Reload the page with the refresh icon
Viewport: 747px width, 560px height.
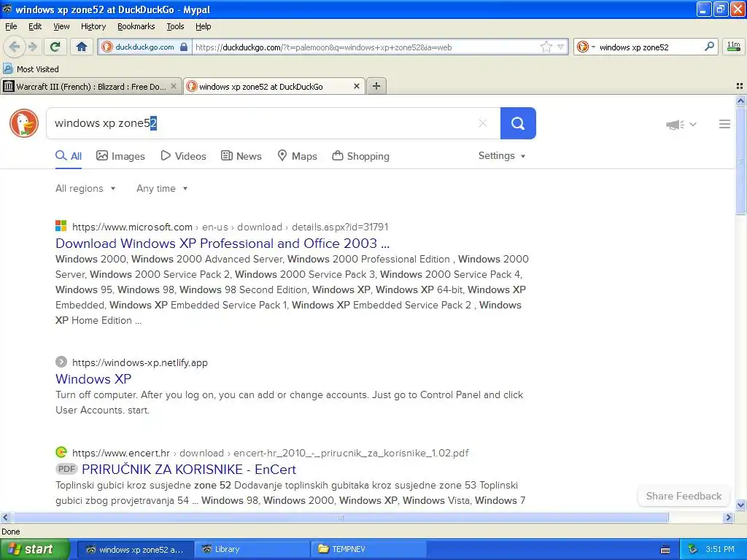(x=55, y=47)
